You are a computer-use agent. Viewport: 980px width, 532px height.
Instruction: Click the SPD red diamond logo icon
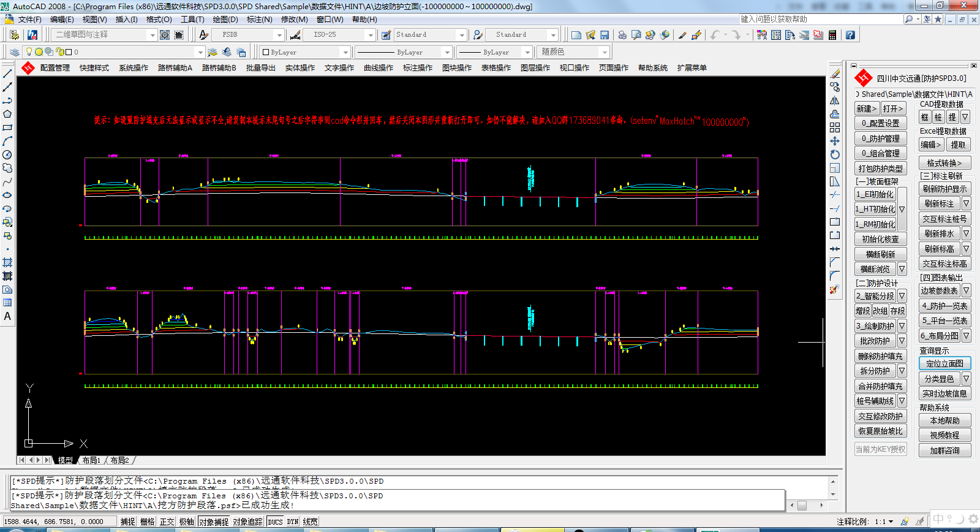coord(28,68)
